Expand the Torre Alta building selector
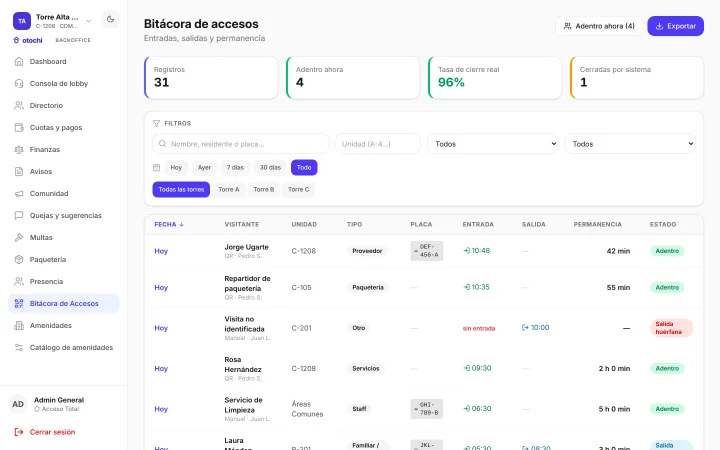The image size is (720, 450). (x=89, y=21)
